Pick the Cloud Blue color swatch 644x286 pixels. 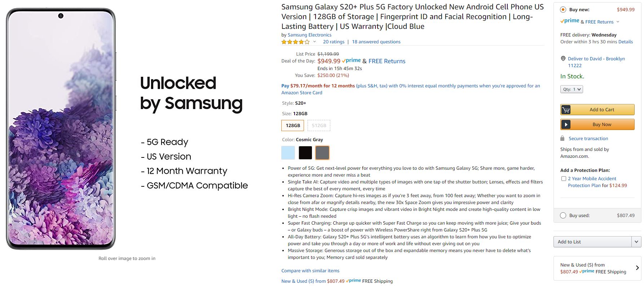click(288, 153)
